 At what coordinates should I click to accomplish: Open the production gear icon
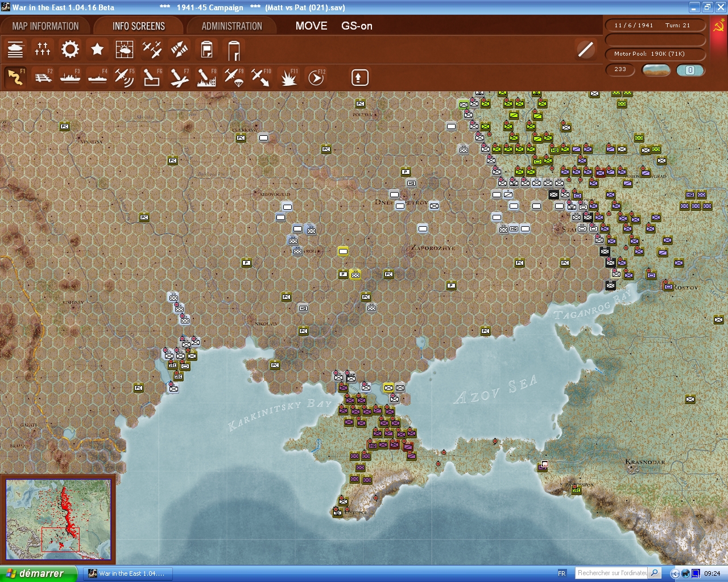tap(70, 49)
